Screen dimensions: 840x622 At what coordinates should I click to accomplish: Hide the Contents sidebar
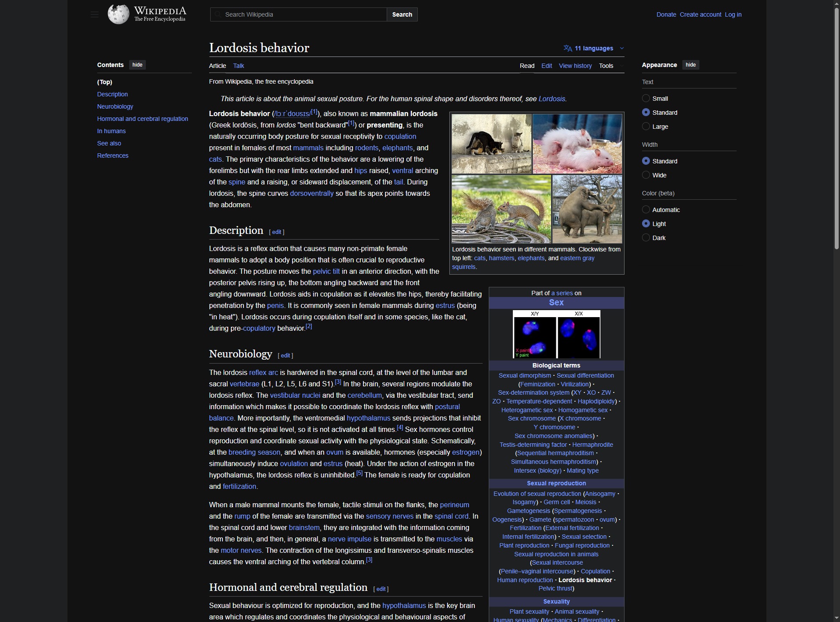pyautogui.click(x=138, y=65)
